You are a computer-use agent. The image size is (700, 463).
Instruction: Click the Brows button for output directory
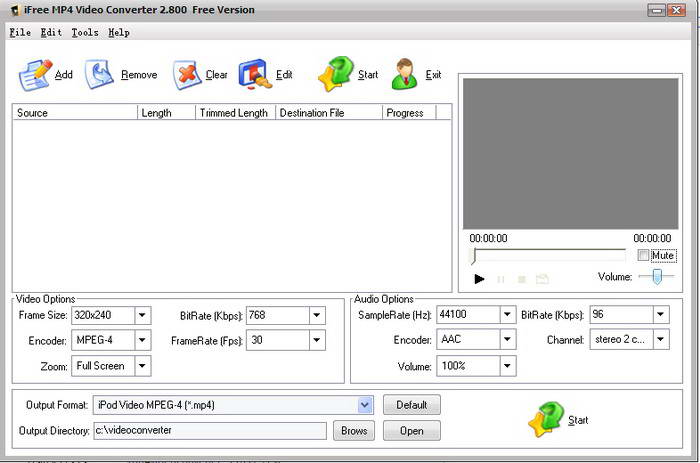(354, 431)
